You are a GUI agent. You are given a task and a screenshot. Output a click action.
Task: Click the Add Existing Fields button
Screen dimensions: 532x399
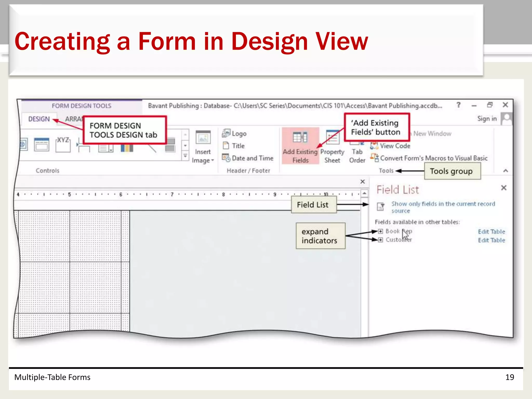point(300,146)
